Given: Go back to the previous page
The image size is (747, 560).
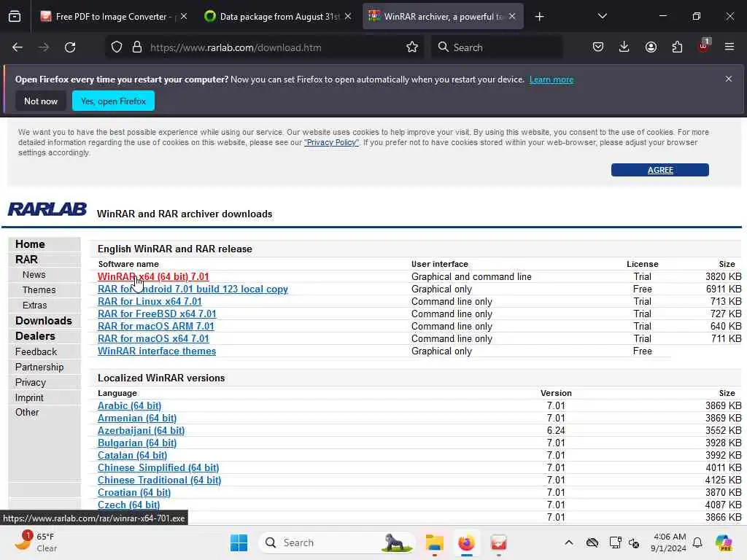Looking at the screenshot, I should [18, 47].
